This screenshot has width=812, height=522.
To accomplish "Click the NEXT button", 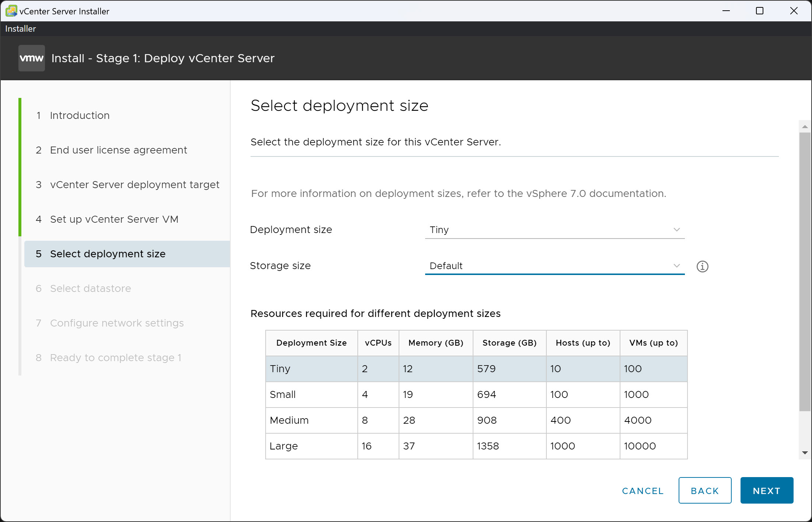I will click(x=766, y=490).
